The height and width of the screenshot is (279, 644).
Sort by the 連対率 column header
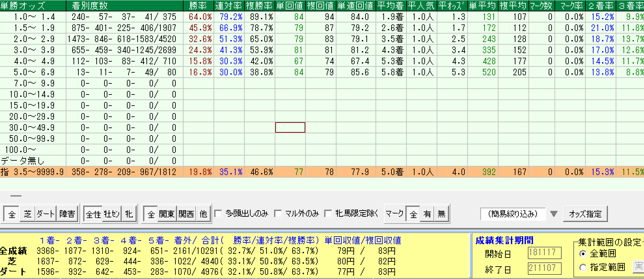click(x=229, y=6)
